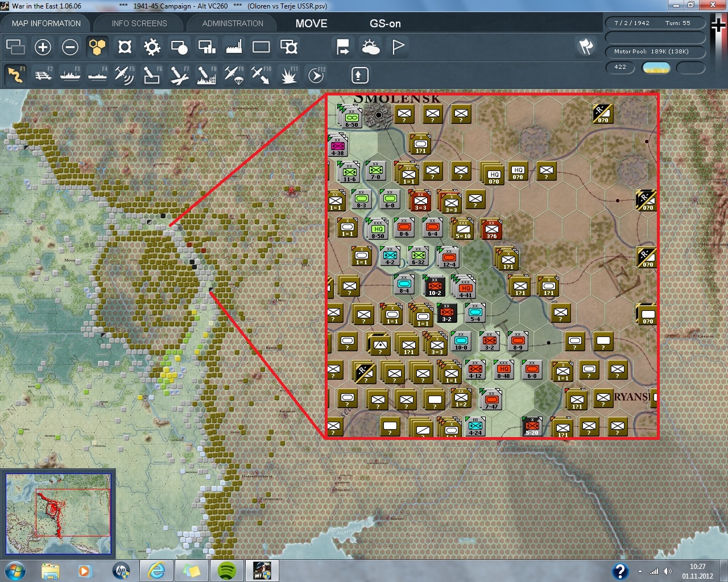The image size is (728, 582).
Task: Open the network signal tray icon
Action: [x=654, y=571]
